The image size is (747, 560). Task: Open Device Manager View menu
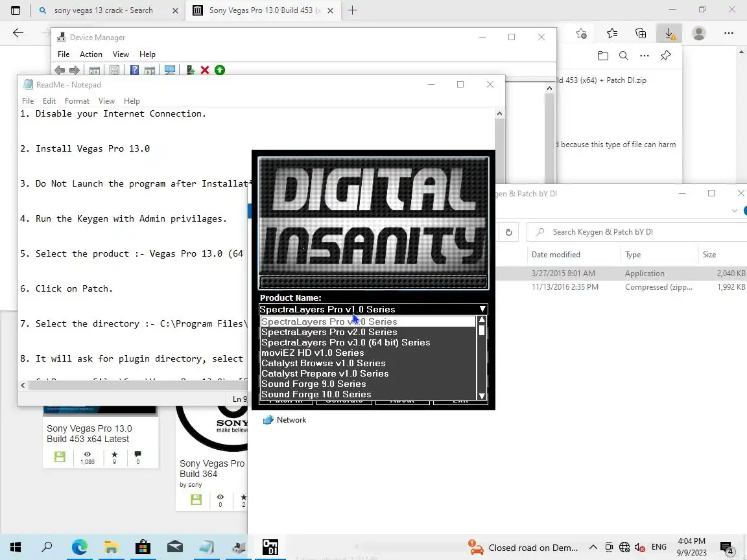(121, 54)
